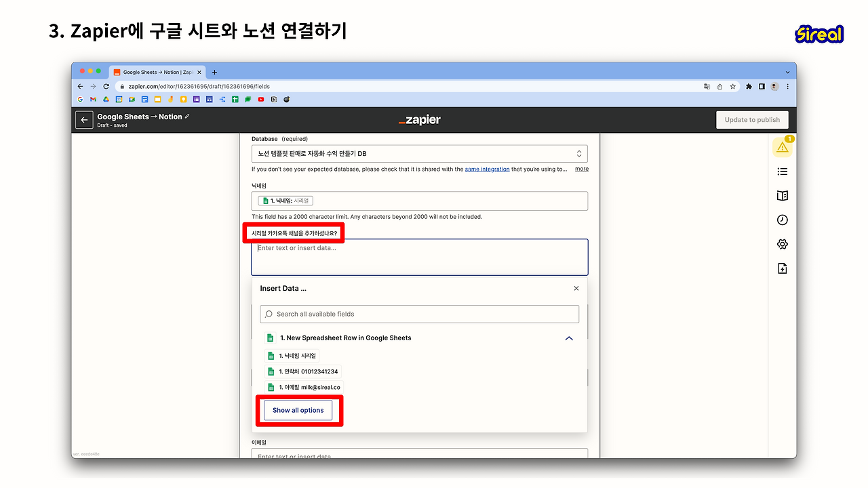The width and height of the screenshot is (868, 488).
Task: Go back using the Zapier editor arrow button
Action: (x=84, y=120)
